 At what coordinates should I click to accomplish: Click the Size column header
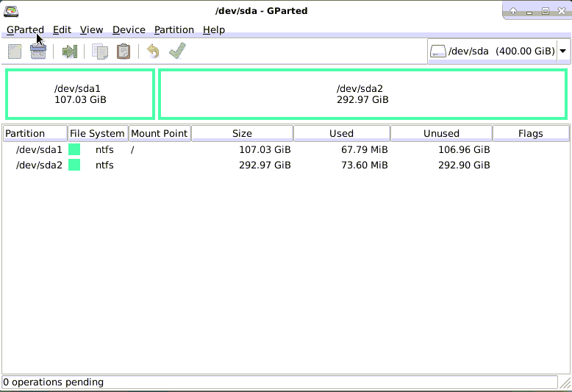[242, 133]
